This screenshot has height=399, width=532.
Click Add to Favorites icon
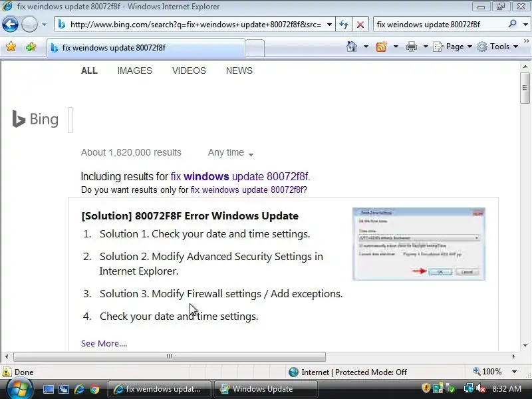(31, 47)
